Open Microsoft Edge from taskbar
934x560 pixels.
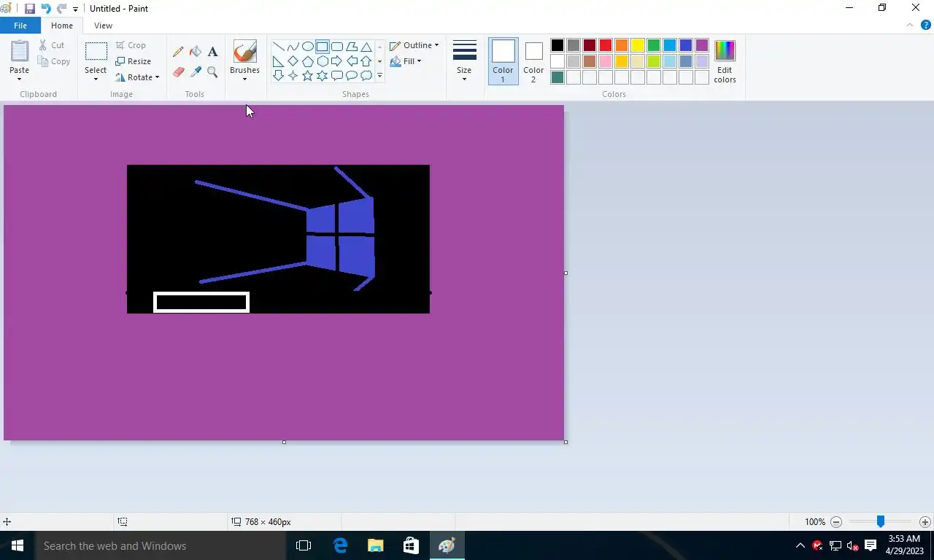click(x=340, y=545)
